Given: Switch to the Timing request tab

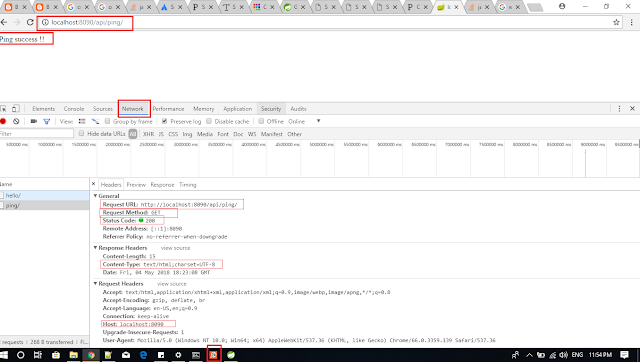Looking at the screenshot, I should (188, 185).
